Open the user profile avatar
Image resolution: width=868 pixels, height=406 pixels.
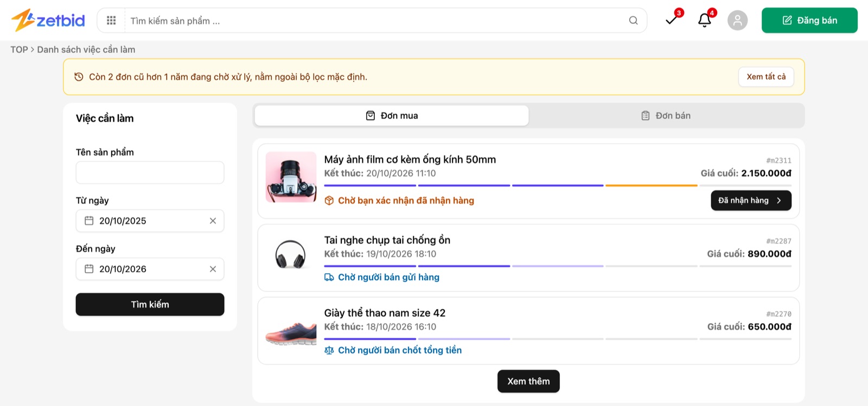click(x=737, y=20)
